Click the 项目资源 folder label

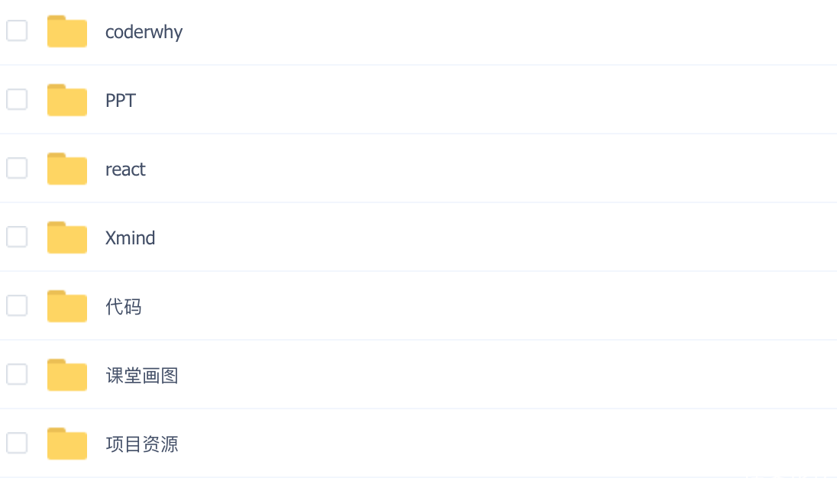pos(142,444)
